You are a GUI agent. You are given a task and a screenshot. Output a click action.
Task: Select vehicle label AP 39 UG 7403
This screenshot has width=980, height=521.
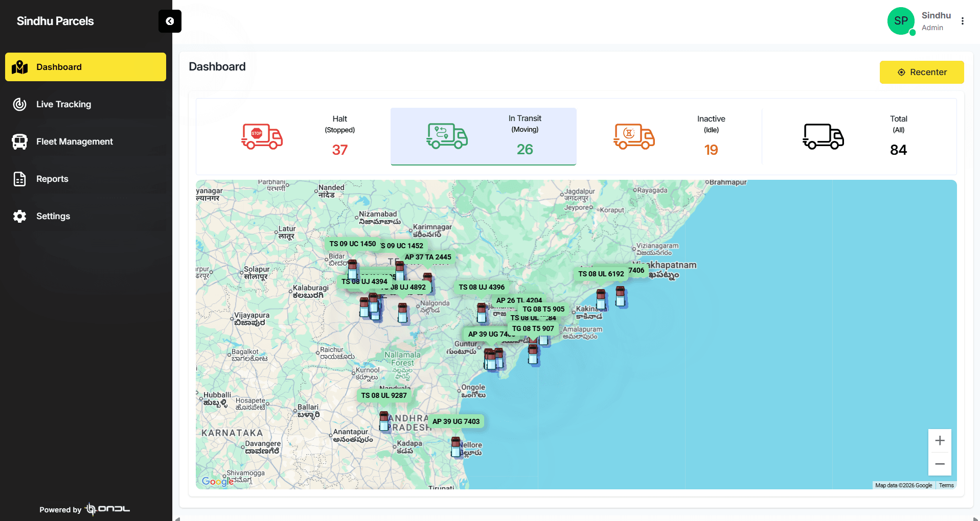point(456,421)
